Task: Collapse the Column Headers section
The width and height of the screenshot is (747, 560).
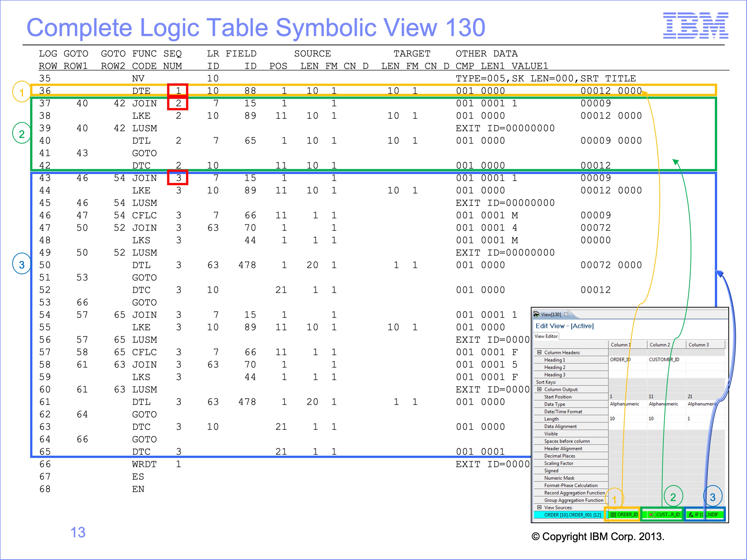Action: tap(539, 352)
